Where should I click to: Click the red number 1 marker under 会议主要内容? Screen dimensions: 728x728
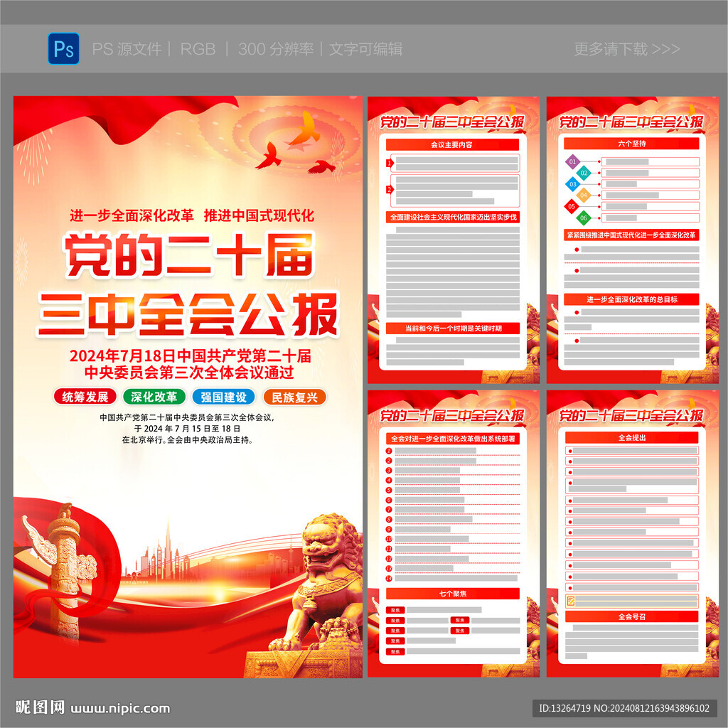[390, 163]
